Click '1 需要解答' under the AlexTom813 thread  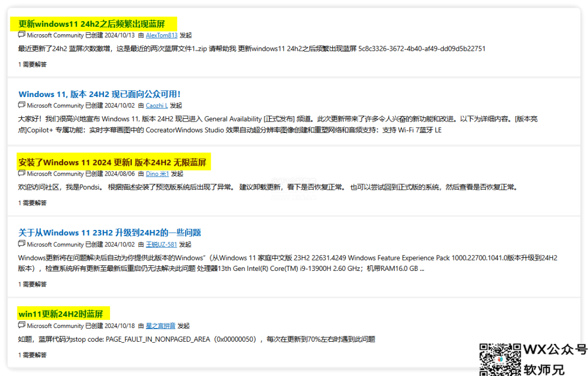pyautogui.click(x=33, y=64)
